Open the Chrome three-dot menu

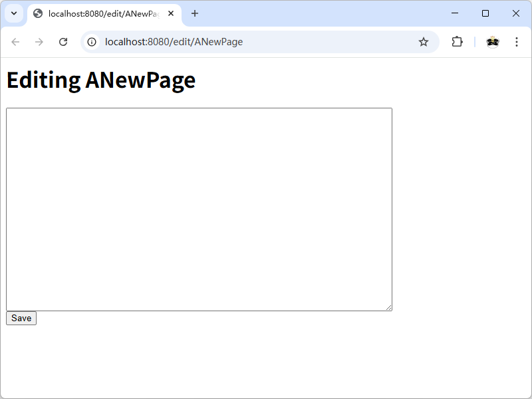coord(517,42)
